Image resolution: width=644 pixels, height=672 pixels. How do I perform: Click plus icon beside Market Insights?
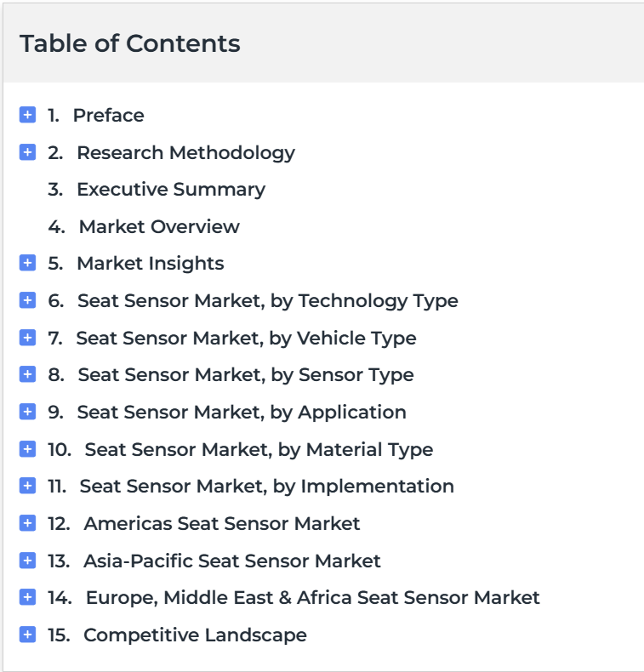[x=27, y=263]
